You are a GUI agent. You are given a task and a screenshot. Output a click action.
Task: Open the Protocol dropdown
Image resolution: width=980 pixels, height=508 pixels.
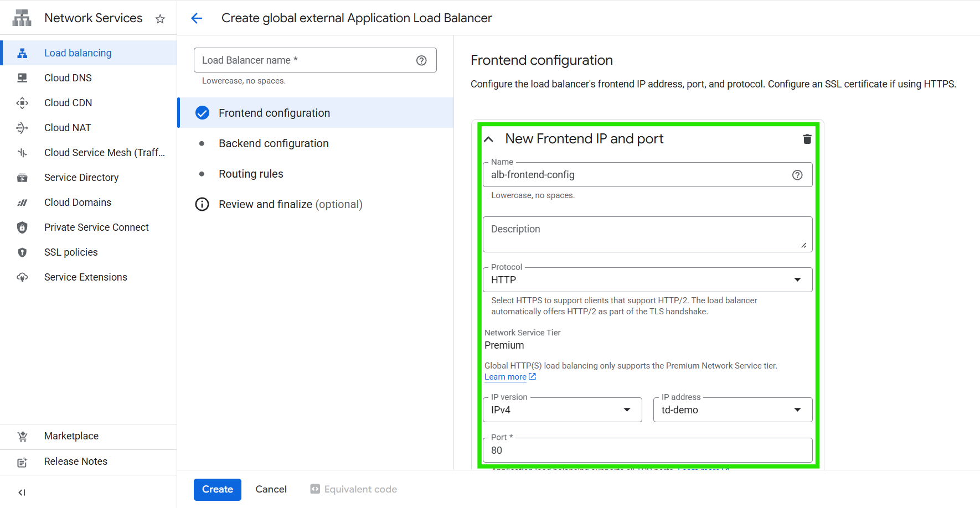[x=647, y=280]
